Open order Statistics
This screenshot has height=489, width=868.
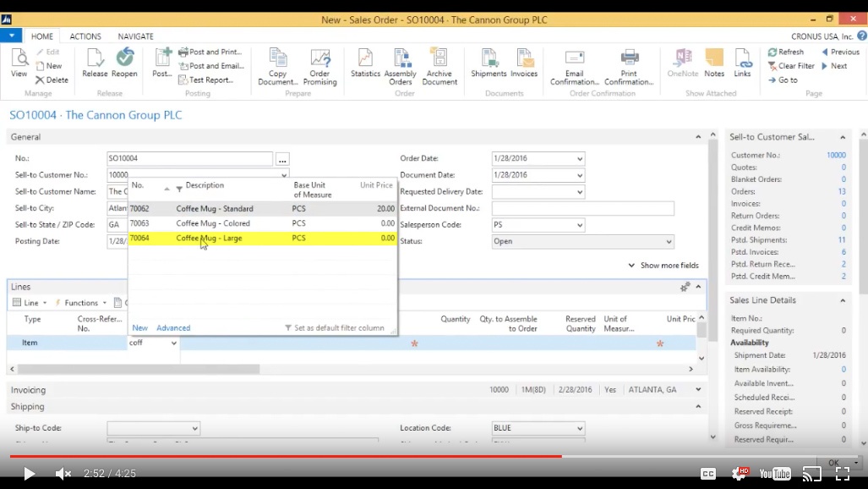365,63
